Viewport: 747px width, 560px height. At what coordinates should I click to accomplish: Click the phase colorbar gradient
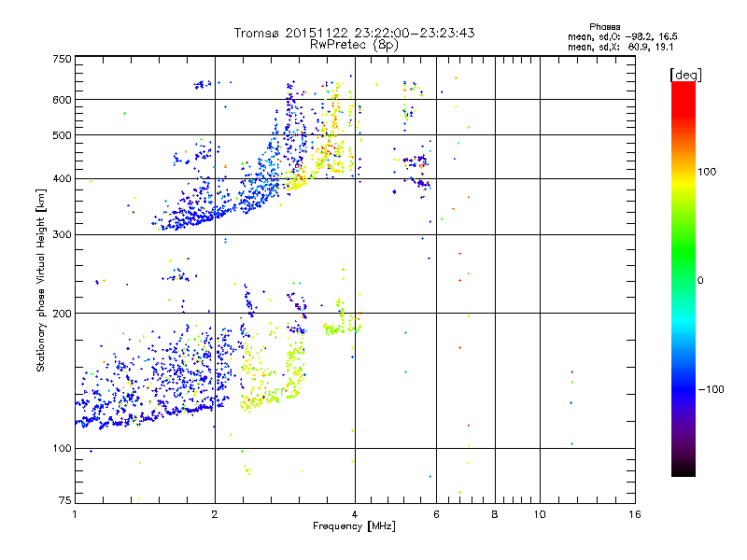(684, 278)
